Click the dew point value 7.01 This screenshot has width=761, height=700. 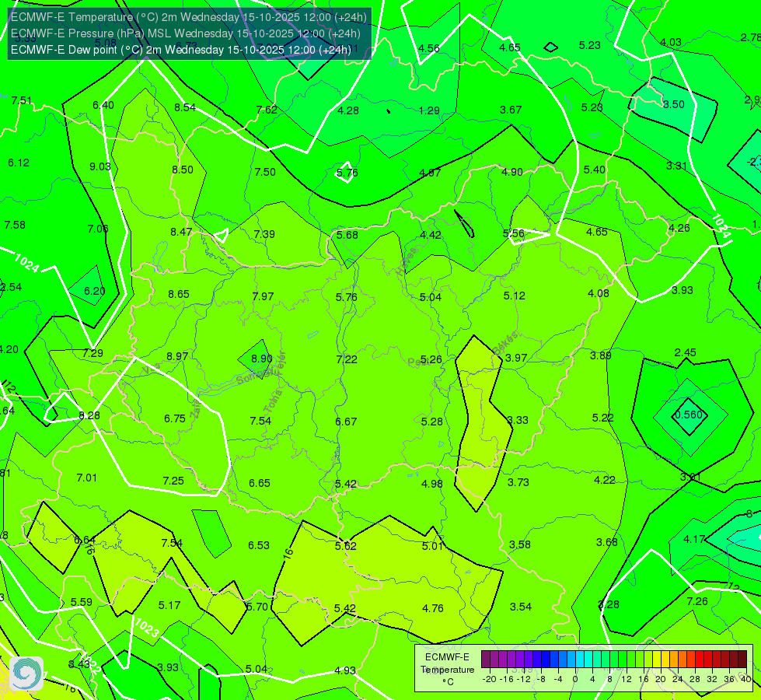point(87,478)
